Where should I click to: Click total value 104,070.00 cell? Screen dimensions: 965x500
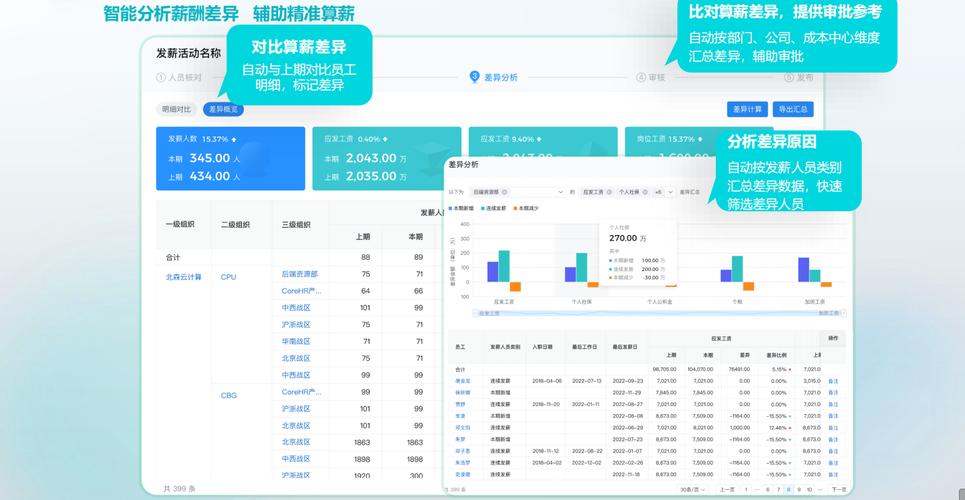coord(700,369)
